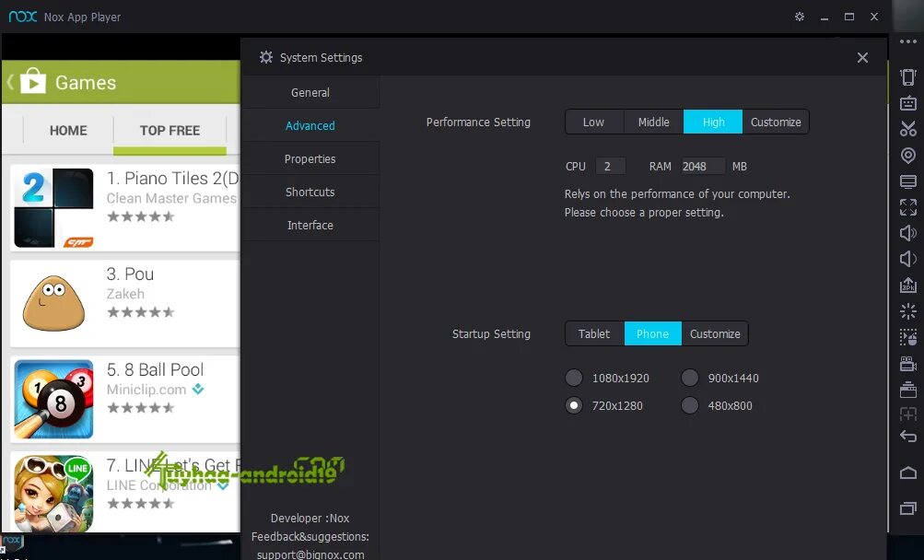Click the My Computer screen icon
Image resolution: width=924 pixels, height=560 pixels.
(908, 181)
